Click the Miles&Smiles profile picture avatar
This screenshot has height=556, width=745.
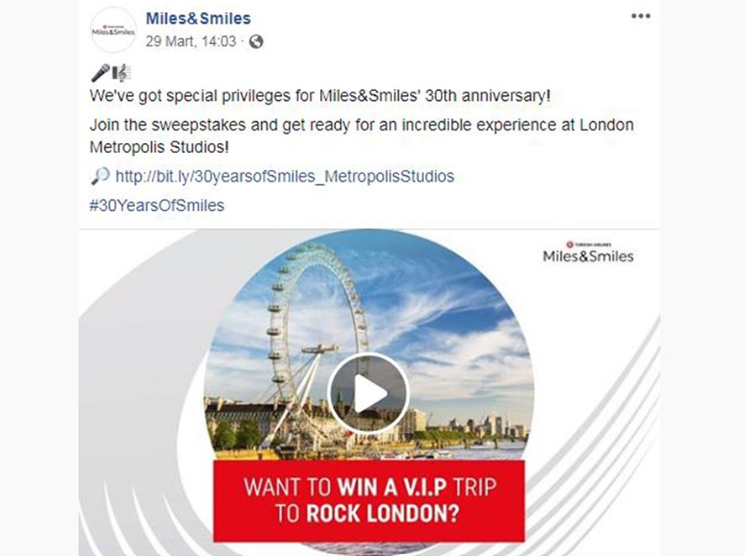click(113, 30)
